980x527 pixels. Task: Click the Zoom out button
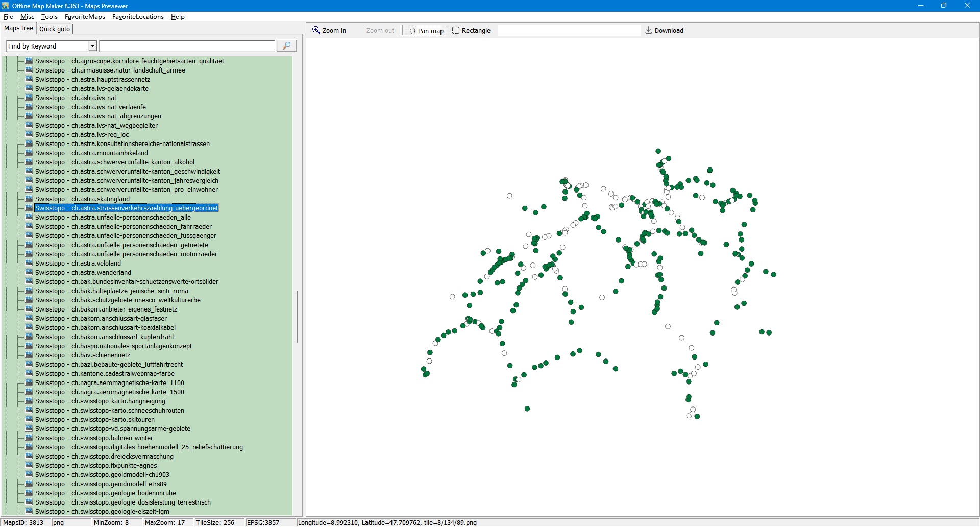[x=380, y=31]
